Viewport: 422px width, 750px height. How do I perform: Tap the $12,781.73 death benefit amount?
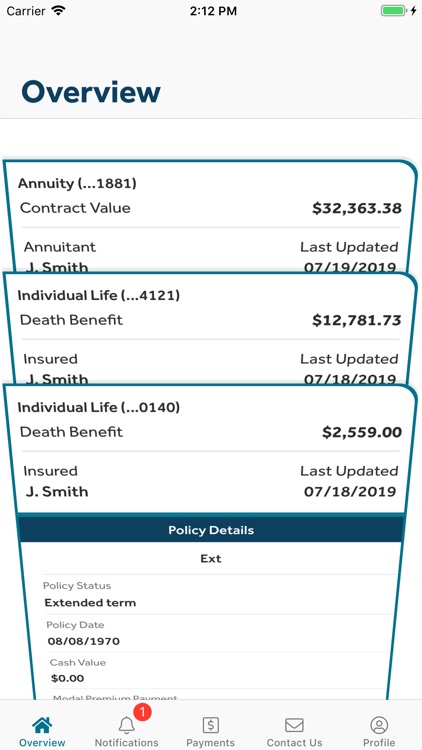pyautogui.click(x=357, y=320)
